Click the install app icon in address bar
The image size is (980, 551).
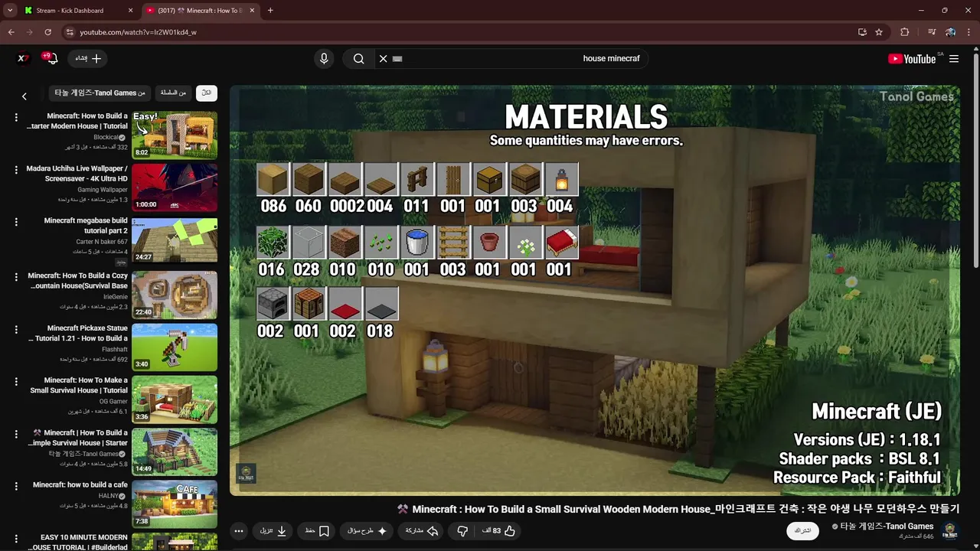[862, 32]
